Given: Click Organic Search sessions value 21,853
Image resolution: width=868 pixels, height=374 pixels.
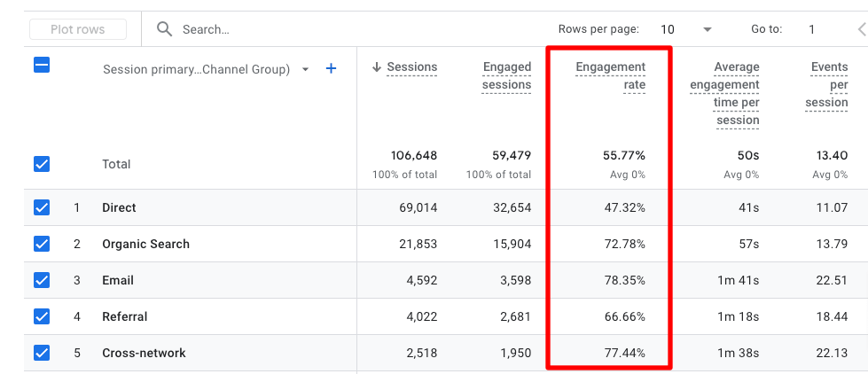Looking at the screenshot, I should pos(418,244).
